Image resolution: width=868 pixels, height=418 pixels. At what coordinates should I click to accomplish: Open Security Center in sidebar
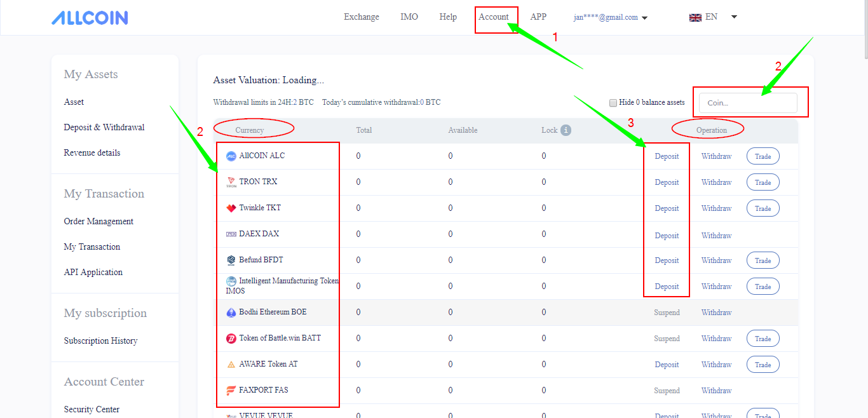[92, 409]
